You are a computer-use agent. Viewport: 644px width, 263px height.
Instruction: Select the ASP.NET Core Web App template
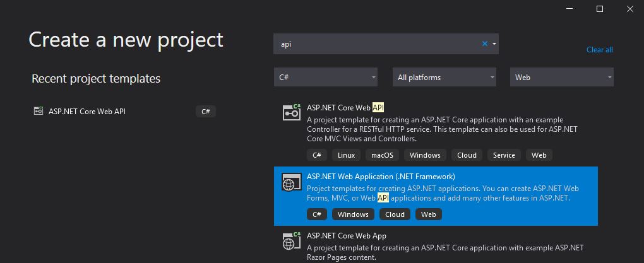(436, 245)
